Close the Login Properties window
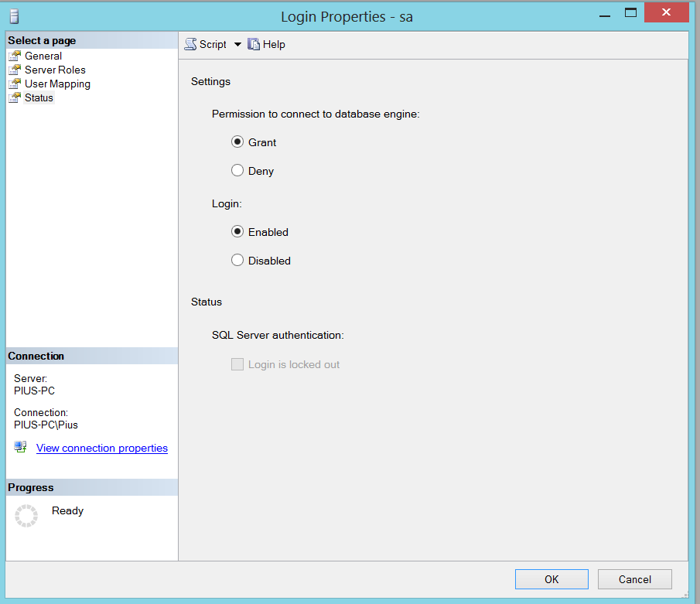Screen dimensions: 700x604 point(666,12)
